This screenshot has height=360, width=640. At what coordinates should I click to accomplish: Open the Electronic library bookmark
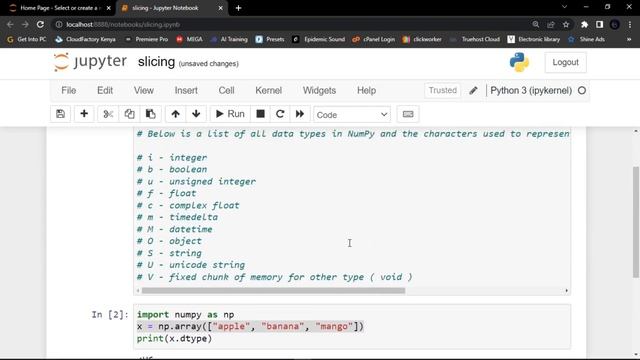coord(534,39)
